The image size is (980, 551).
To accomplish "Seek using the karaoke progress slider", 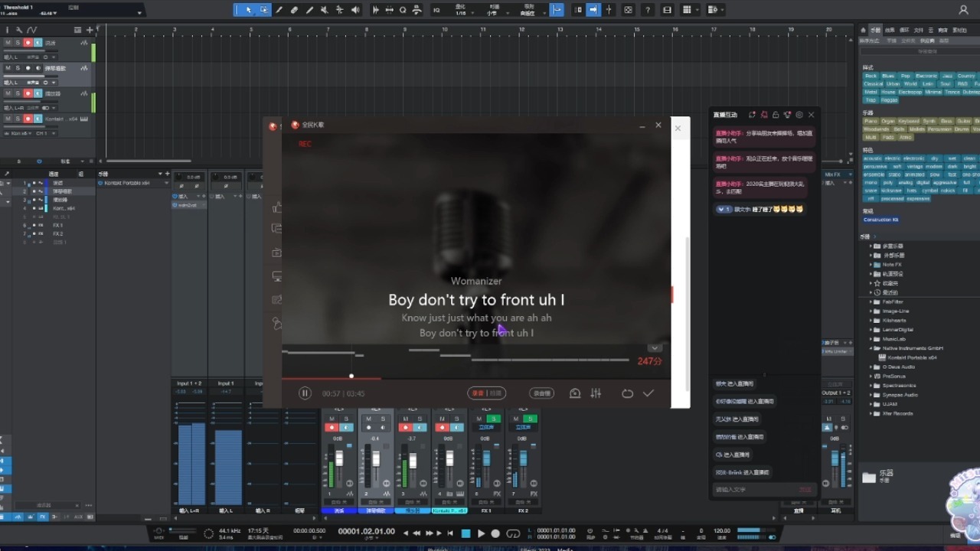I will [351, 377].
